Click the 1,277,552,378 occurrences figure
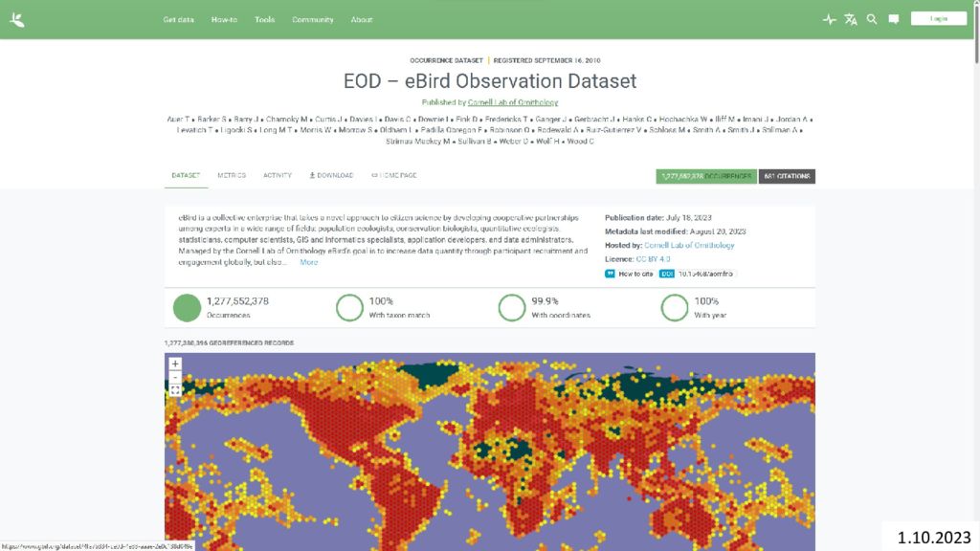The image size is (980, 551). pos(237,301)
